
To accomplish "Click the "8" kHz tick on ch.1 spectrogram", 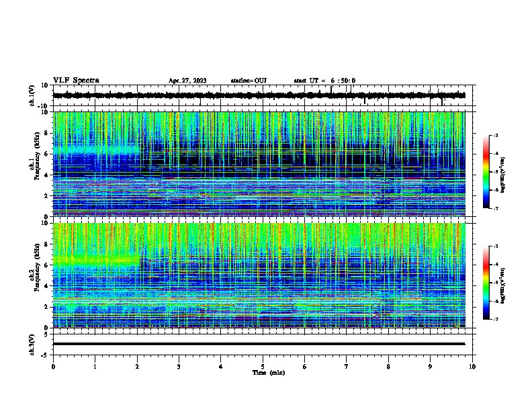I will pos(47,133).
